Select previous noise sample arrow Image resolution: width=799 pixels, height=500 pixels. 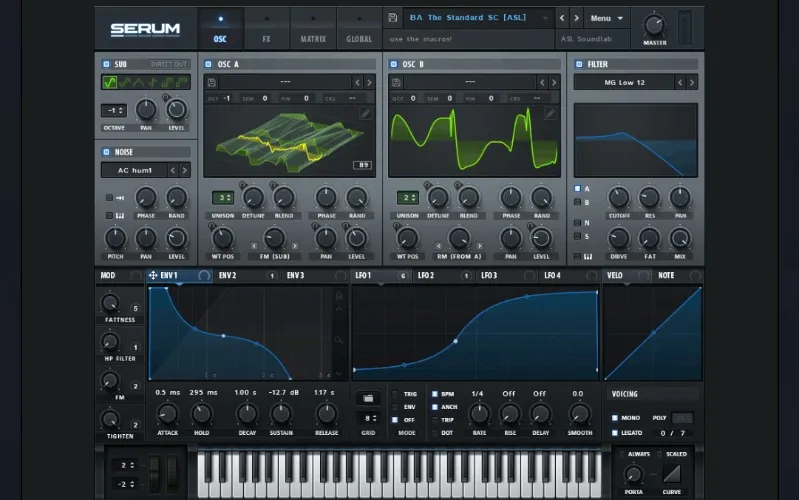click(173, 170)
